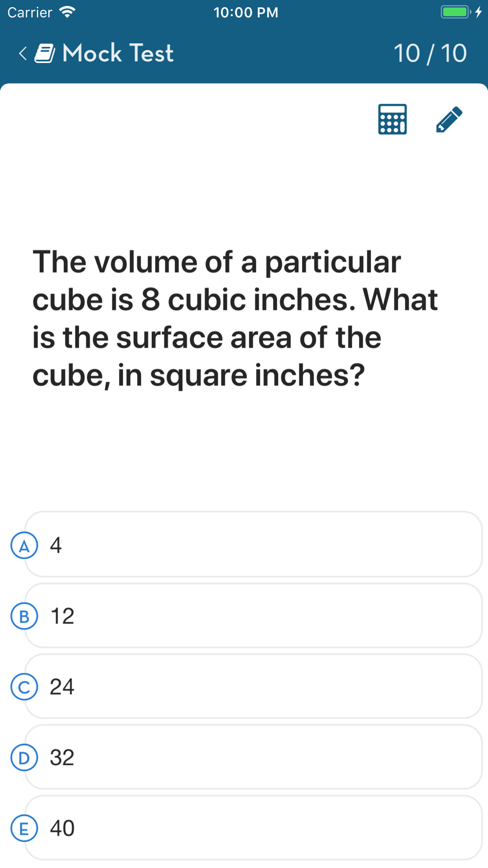Select the circled letter B
The height and width of the screenshot is (868, 488).
tap(24, 616)
